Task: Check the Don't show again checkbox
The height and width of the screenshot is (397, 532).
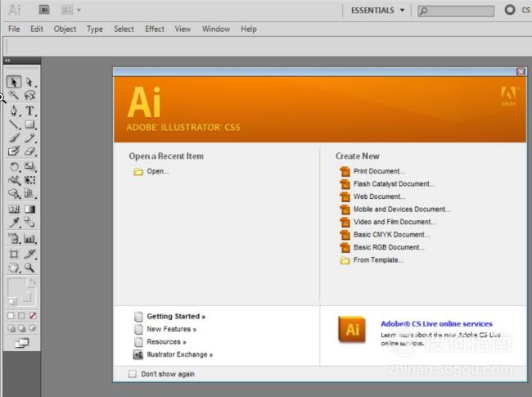Action: coord(133,374)
